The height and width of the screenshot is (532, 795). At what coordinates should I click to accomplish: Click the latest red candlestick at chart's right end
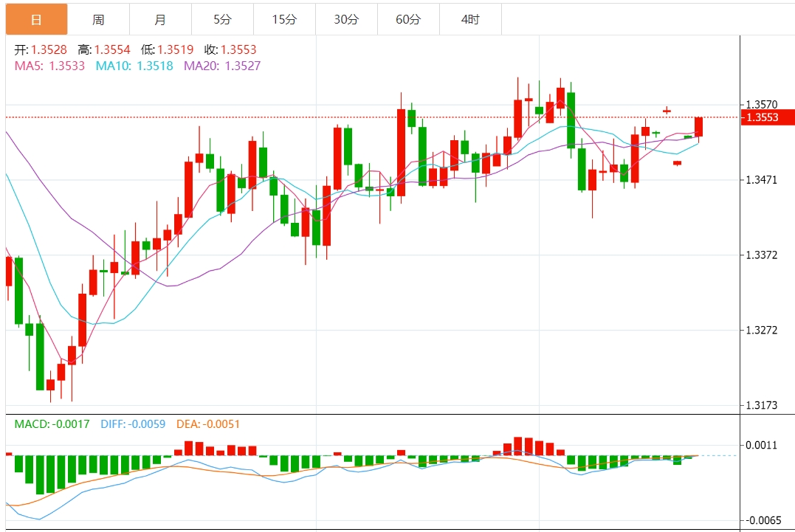coord(698,127)
